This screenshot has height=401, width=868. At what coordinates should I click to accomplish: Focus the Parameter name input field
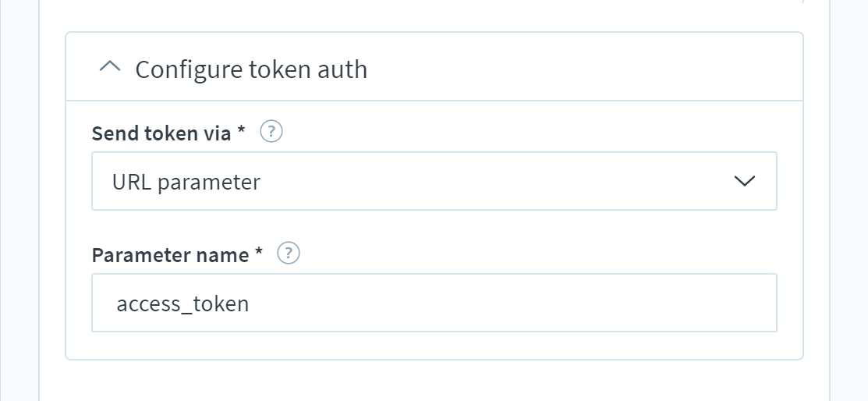tap(434, 303)
